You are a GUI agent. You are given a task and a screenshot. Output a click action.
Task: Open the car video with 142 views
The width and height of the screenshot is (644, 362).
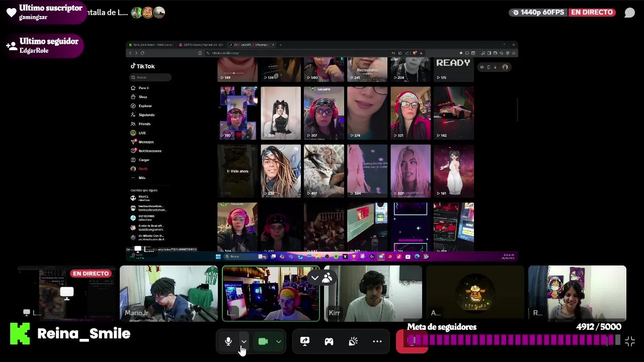tap(454, 113)
